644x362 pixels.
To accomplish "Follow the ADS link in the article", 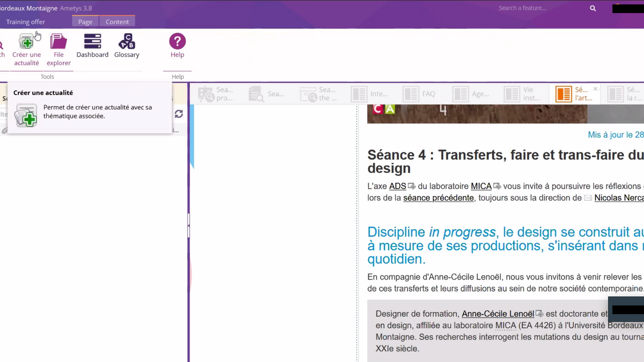I will coord(397,186).
